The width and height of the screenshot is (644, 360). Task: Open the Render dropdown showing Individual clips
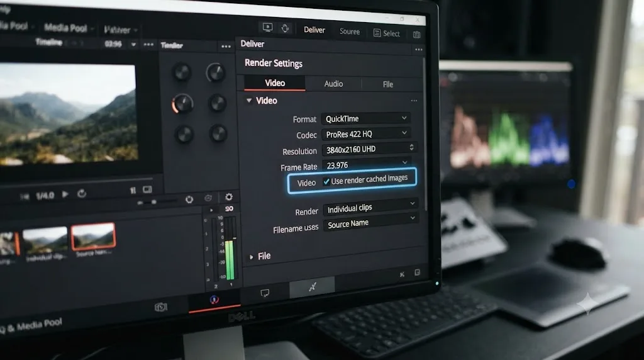[x=370, y=208]
